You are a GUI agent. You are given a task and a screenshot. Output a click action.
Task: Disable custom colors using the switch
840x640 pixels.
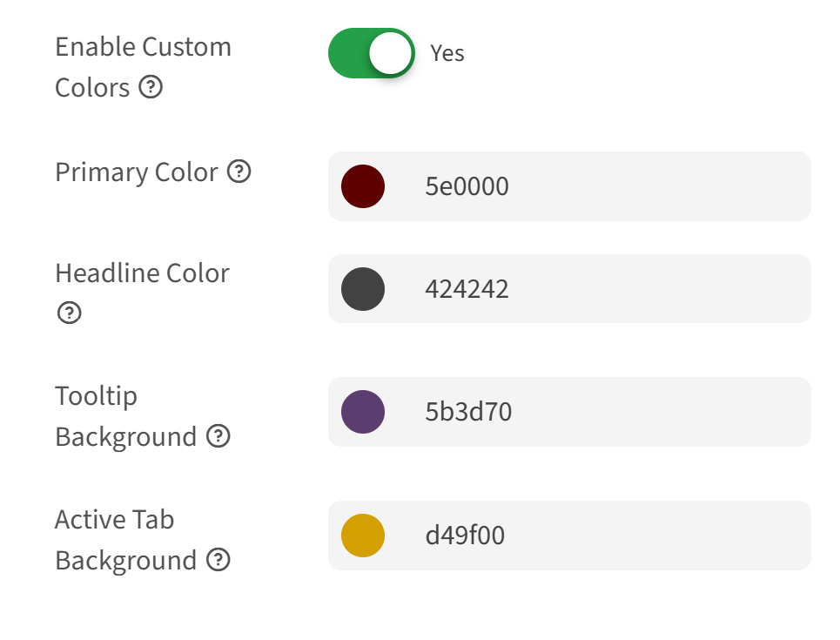pyautogui.click(x=370, y=53)
